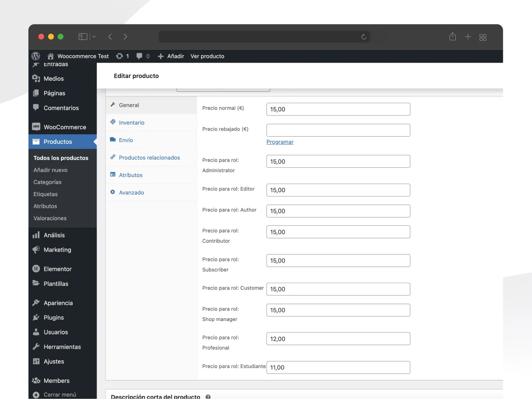Open the Añadir menu in admin bar
Image resolution: width=532 pixels, height=399 pixels.
tap(171, 56)
